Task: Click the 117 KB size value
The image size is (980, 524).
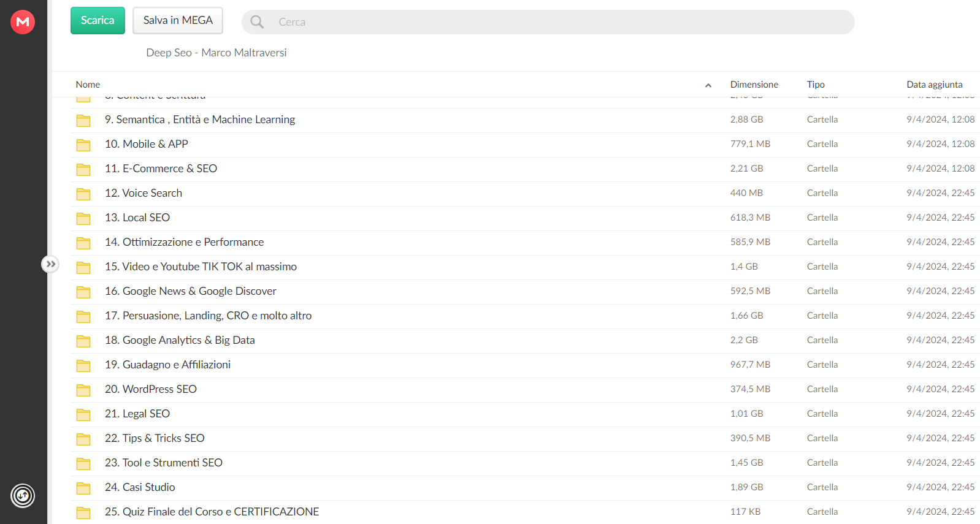Action: 745,512
